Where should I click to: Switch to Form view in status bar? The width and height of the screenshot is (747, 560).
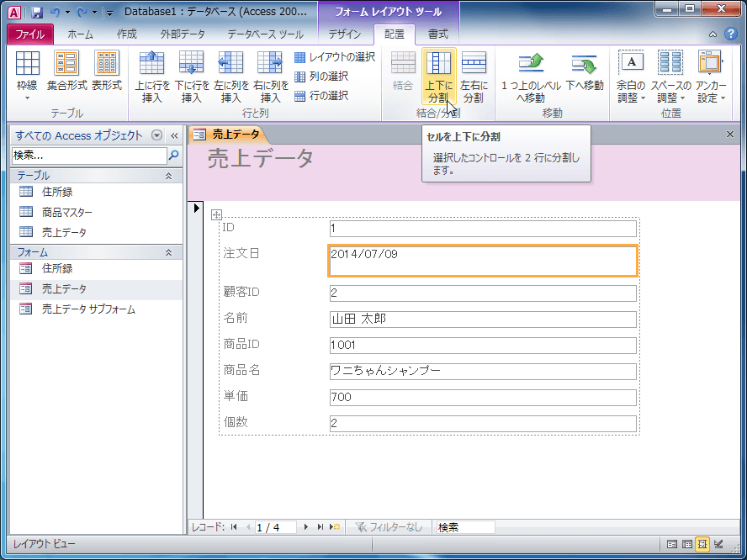[672, 544]
